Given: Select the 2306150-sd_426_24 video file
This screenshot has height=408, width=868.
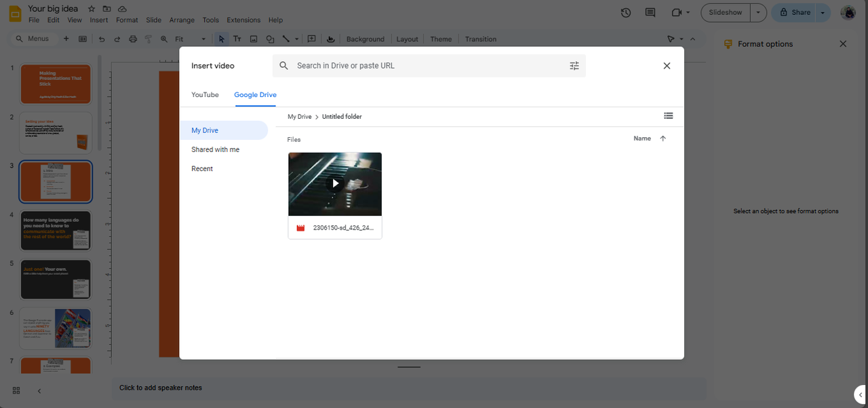Looking at the screenshot, I should coord(335,196).
